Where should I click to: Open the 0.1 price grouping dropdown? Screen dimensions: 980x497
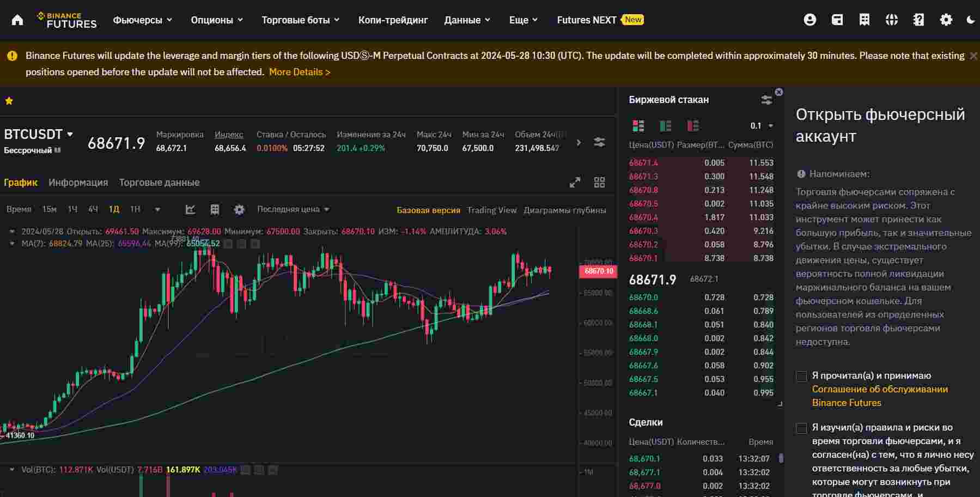[x=762, y=126]
